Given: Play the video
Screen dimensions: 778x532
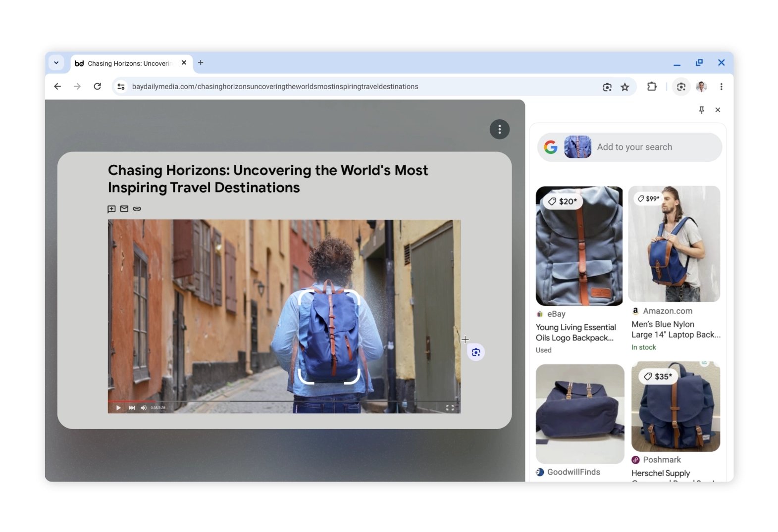Looking at the screenshot, I should [x=118, y=408].
